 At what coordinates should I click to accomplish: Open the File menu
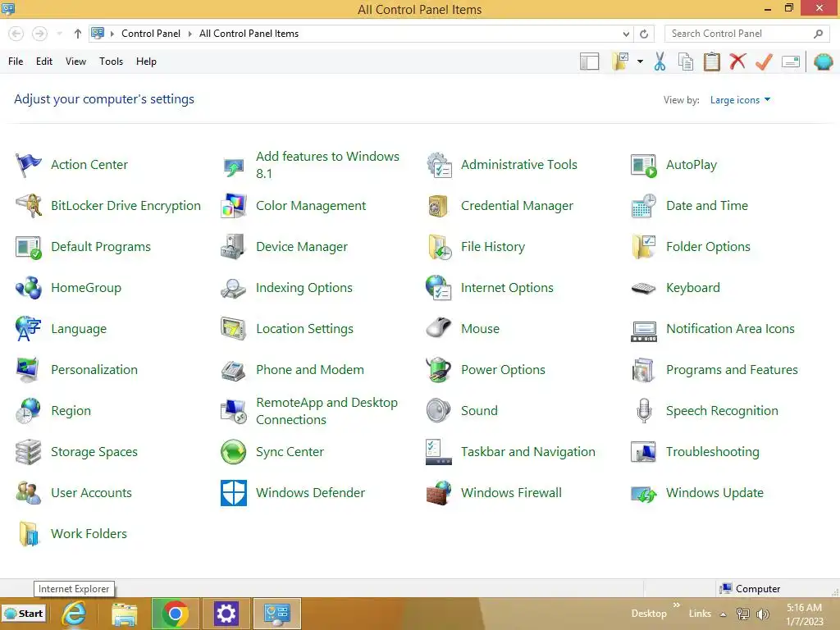click(x=16, y=62)
